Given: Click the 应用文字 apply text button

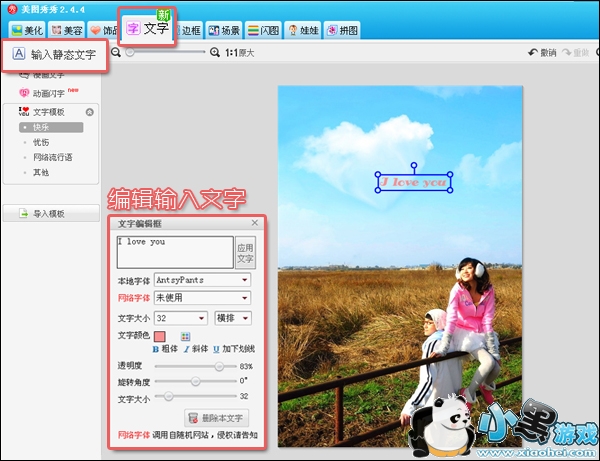Looking at the screenshot, I should tap(245, 254).
